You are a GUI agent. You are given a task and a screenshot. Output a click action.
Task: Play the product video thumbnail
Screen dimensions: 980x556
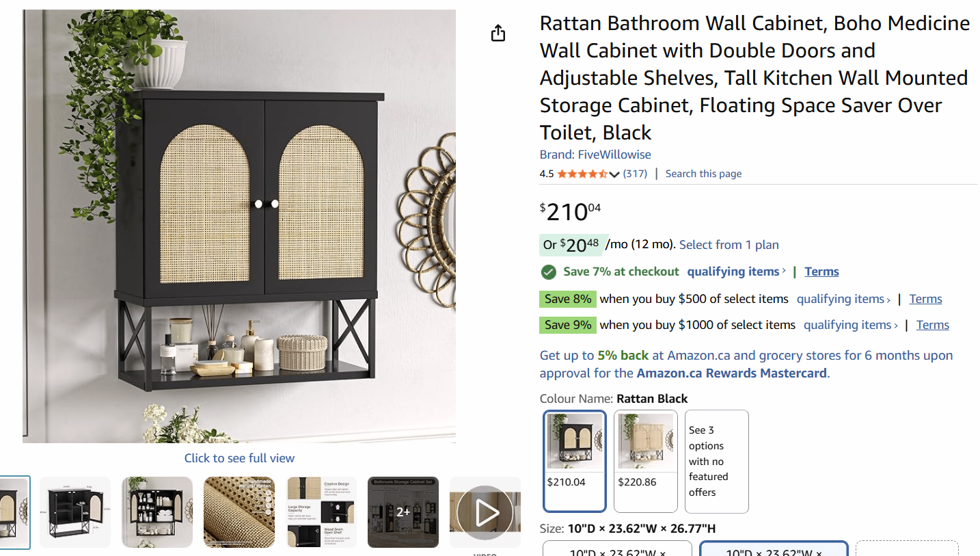click(x=485, y=512)
